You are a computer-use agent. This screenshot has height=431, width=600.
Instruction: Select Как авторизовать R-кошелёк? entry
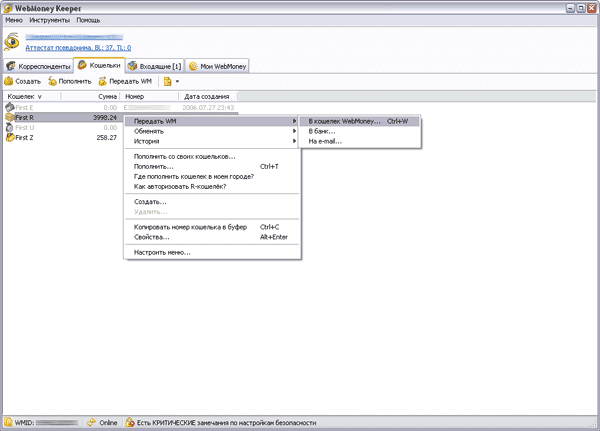[212, 186]
